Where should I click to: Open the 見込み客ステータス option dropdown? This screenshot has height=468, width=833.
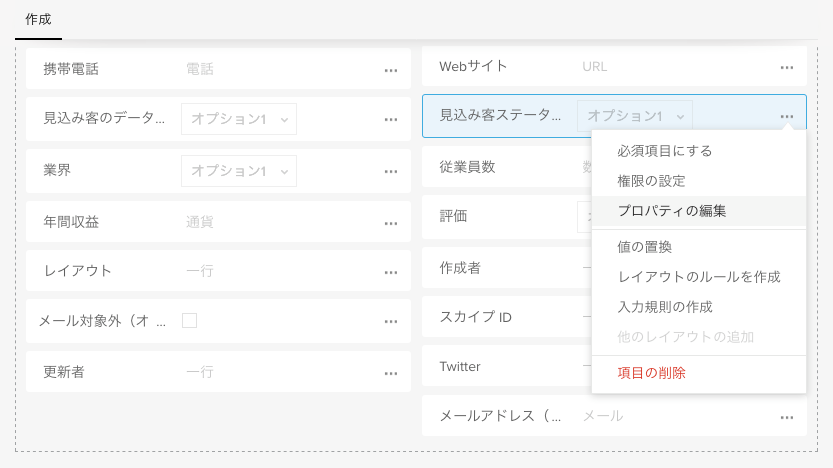(634, 116)
